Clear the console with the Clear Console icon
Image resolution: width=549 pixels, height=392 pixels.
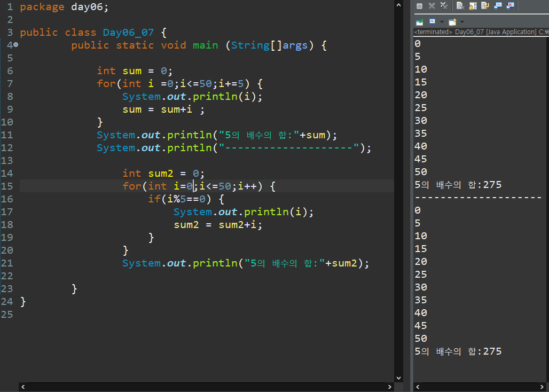pyautogui.click(x=460, y=5)
